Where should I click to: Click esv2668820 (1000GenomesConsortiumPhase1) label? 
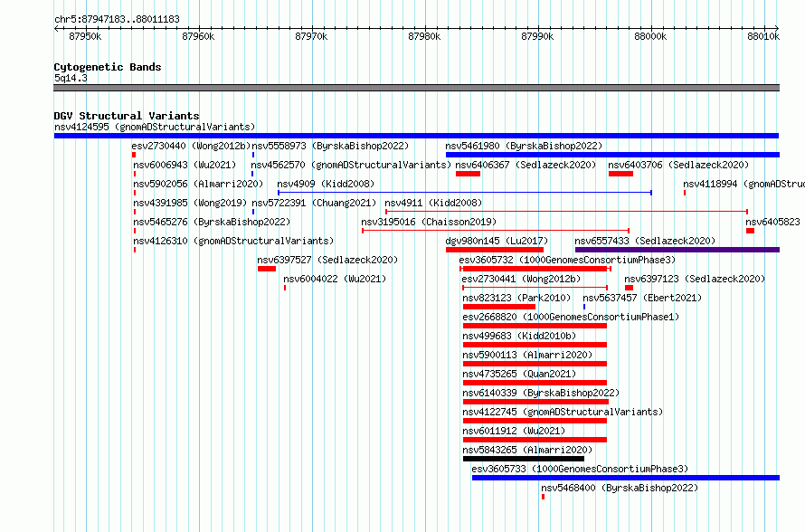tap(571, 317)
